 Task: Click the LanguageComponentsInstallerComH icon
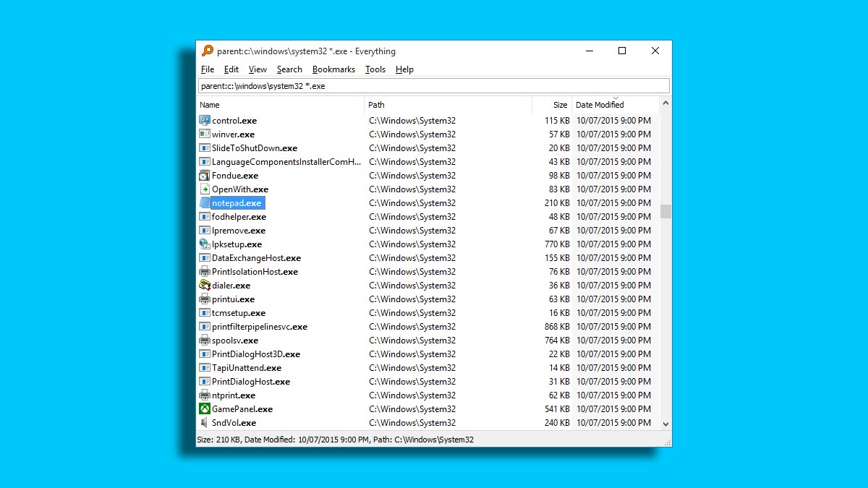tap(205, 162)
